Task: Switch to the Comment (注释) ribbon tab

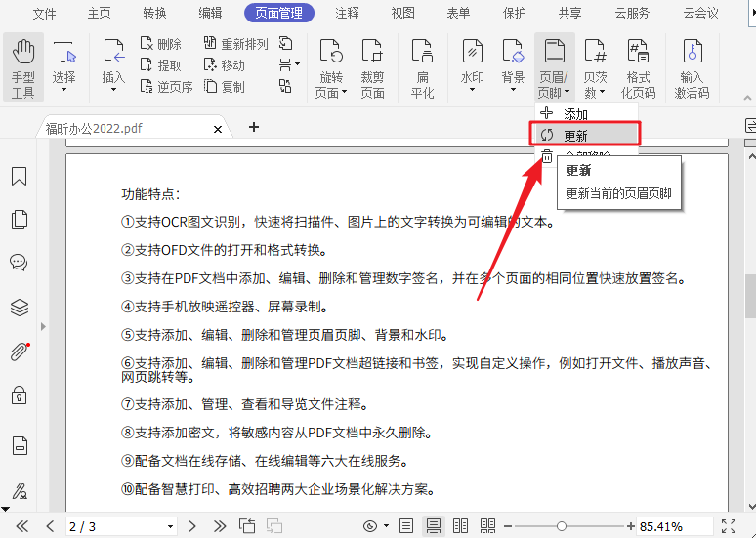Action: 347,14
